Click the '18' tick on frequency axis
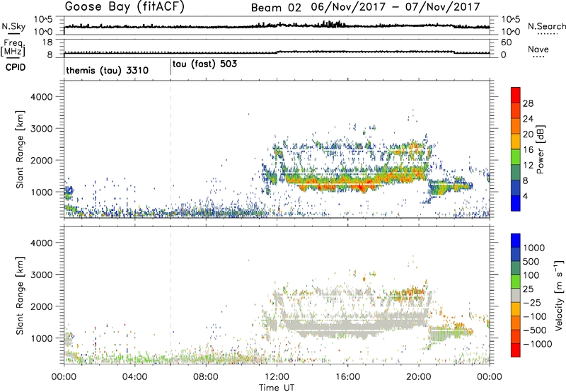The image size is (566, 392). tap(47, 42)
